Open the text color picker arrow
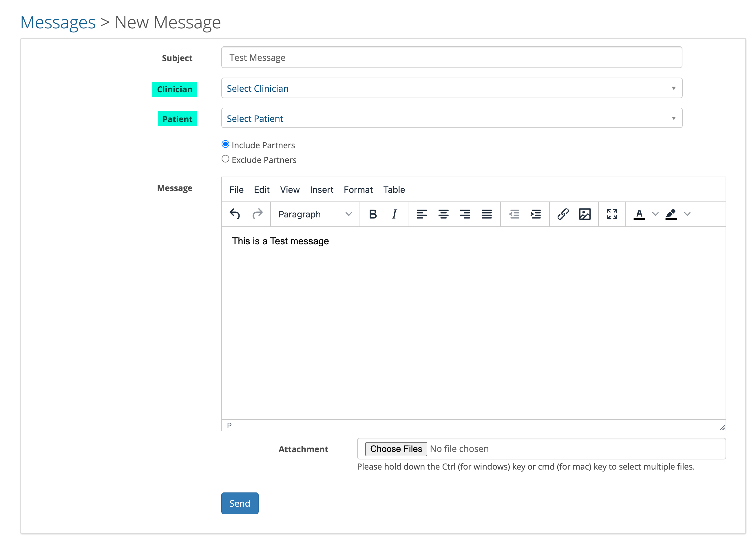 (x=655, y=214)
